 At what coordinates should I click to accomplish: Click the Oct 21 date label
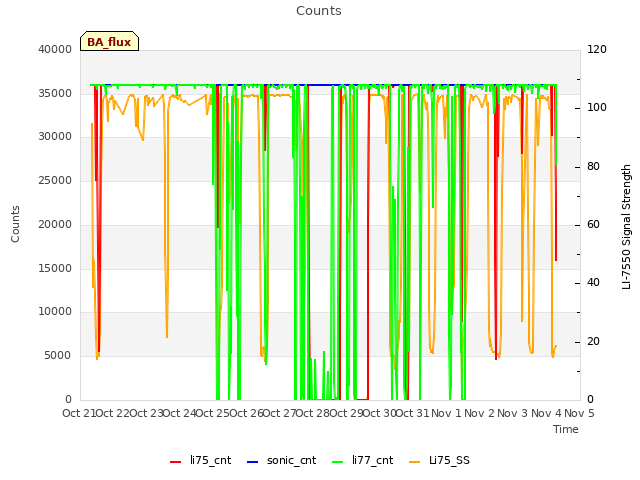pos(79,413)
